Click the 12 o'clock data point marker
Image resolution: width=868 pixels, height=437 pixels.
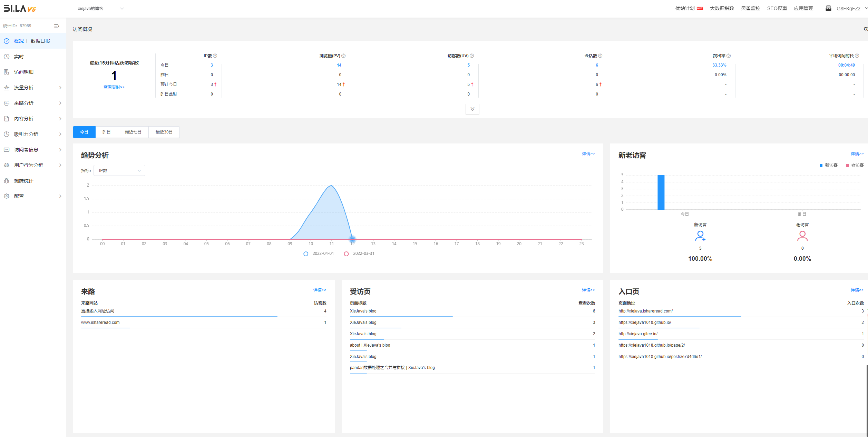coord(352,239)
